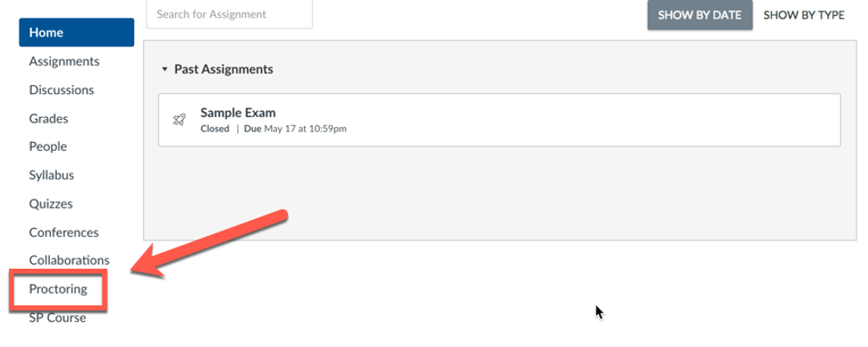Open the People page

coord(48,146)
